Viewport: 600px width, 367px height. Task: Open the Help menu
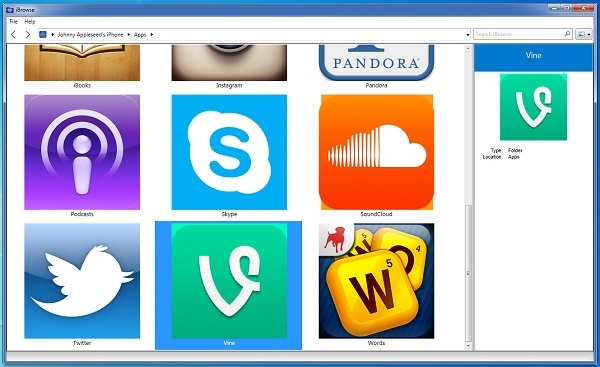(30, 21)
